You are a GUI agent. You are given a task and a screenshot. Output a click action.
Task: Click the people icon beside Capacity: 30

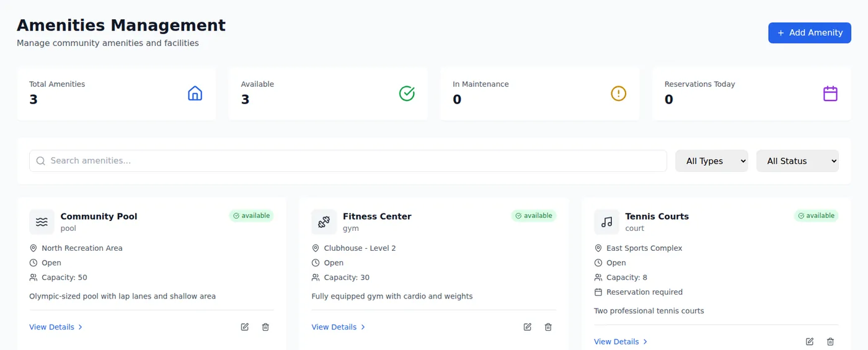[316, 277]
